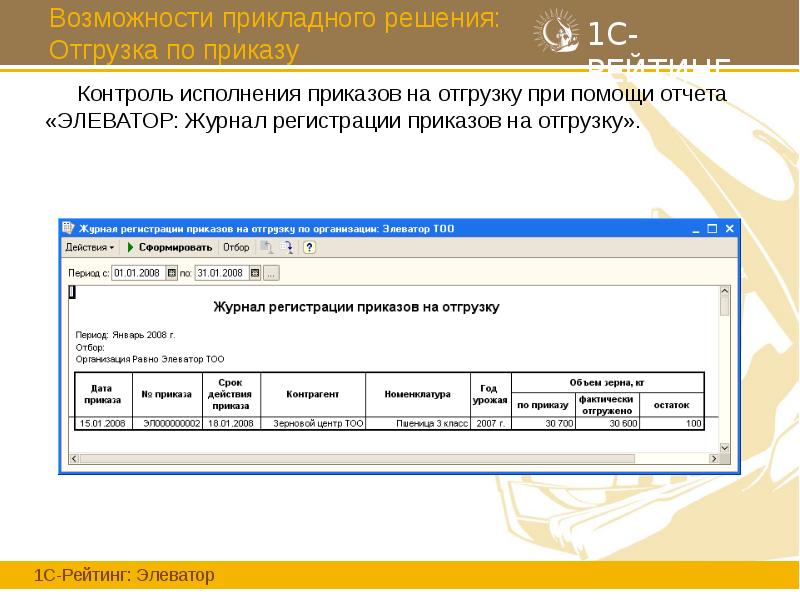
Task: Open help via the question mark icon
Action: tap(309, 247)
